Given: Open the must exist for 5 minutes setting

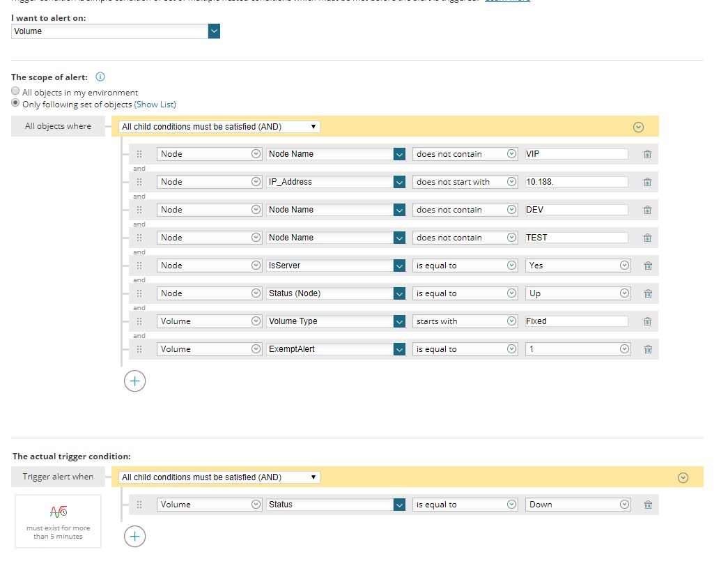Looking at the screenshot, I should [58, 521].
